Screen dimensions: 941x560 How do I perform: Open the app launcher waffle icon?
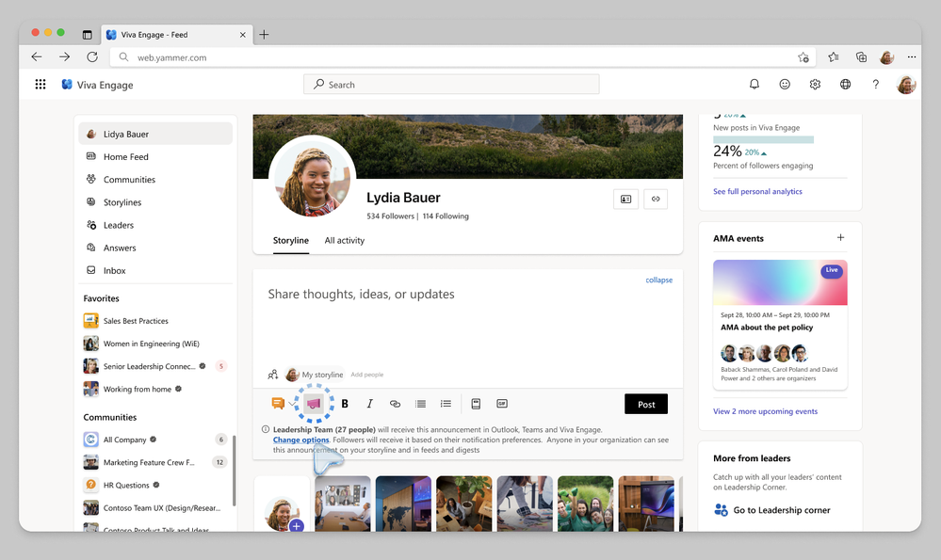(41, 85)
